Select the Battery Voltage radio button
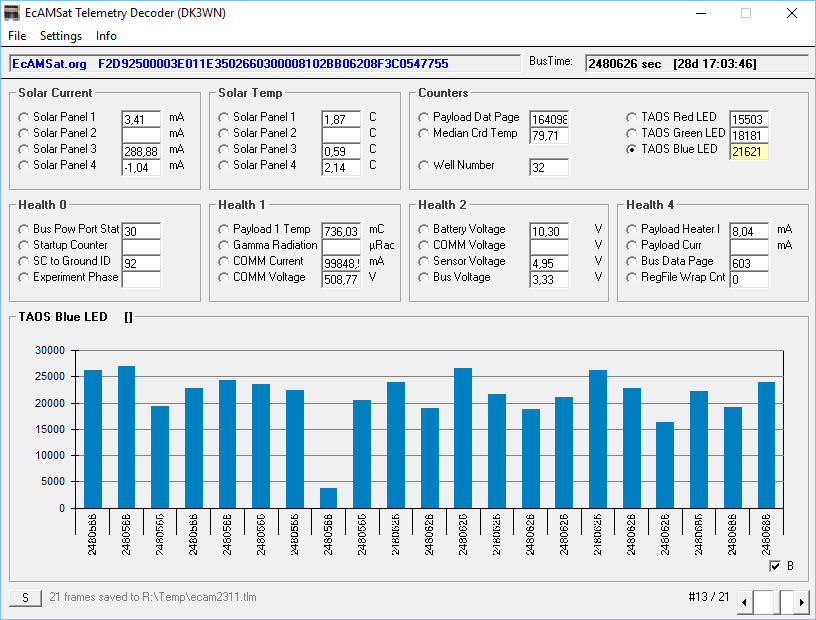This screenshot has width=816, height=620. click(x=424, y=230)
